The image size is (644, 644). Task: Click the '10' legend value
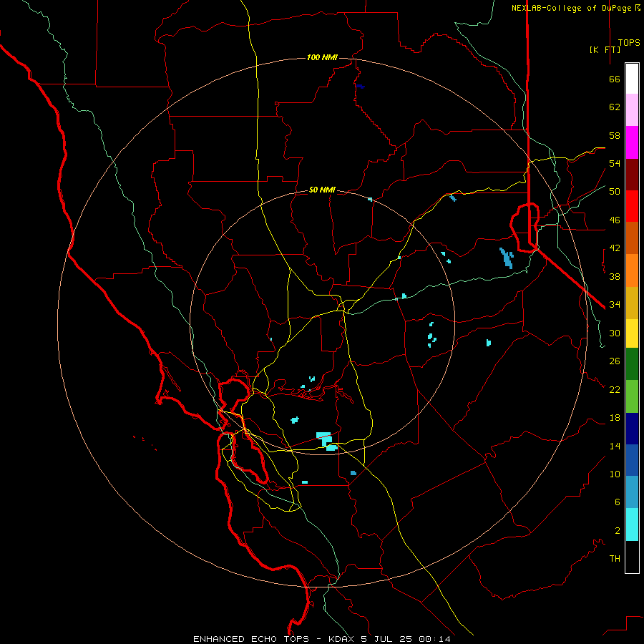(x=615, y=474)
